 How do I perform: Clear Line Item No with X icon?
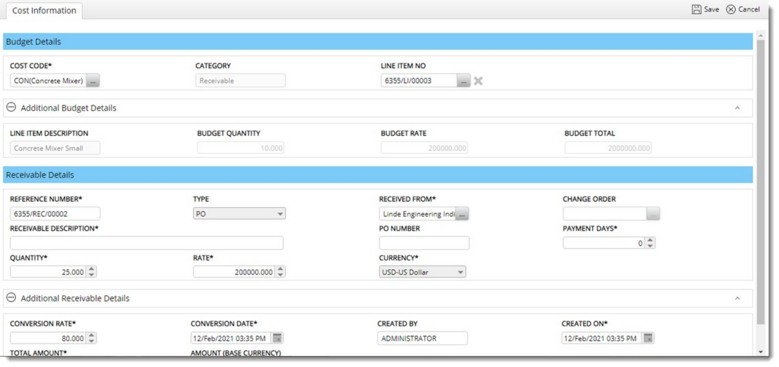478,80
